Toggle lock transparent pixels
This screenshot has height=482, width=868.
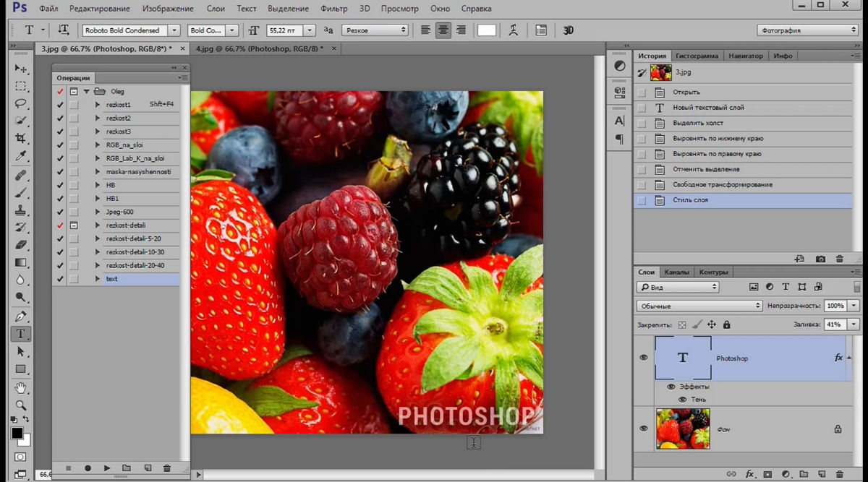point(681,325)
